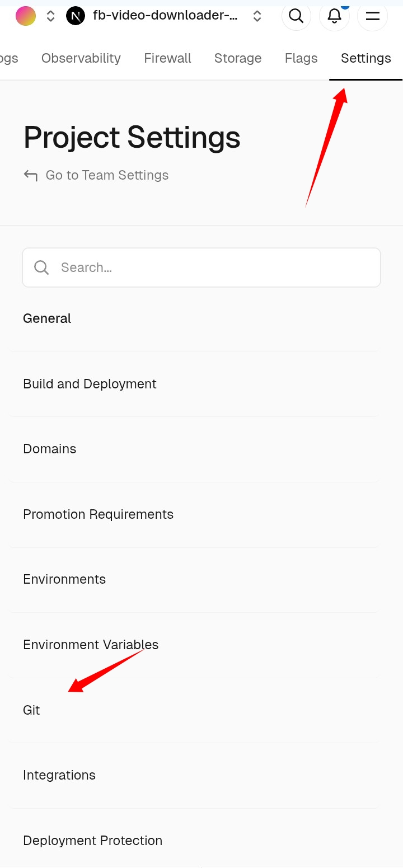
Task: Open the team switcher chevron
Action: [50, 16]
